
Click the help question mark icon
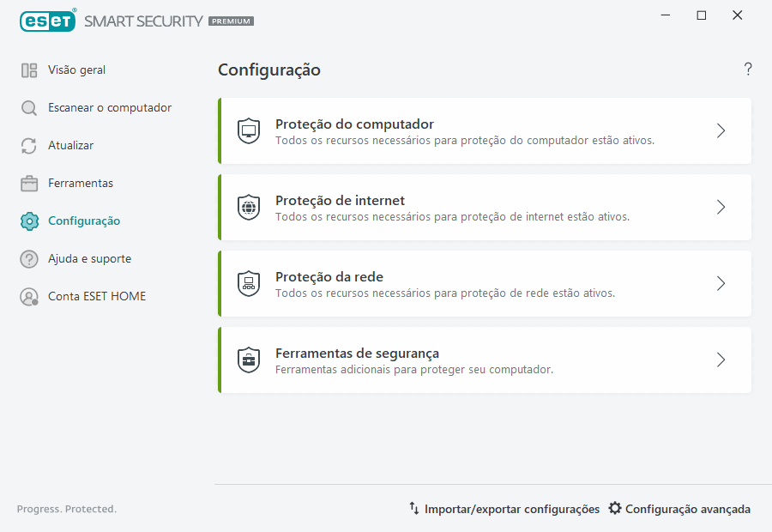(x=747, y=70)
